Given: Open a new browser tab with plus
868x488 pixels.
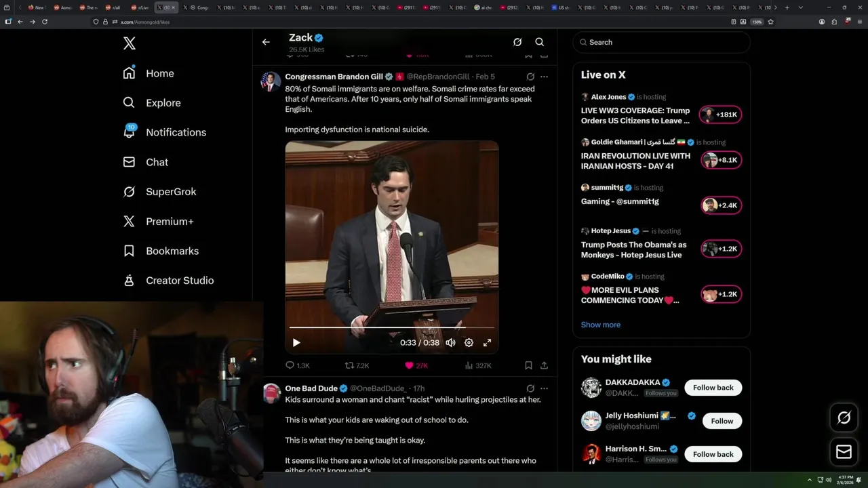Looking at the screenshot, I should click(787, 7).
